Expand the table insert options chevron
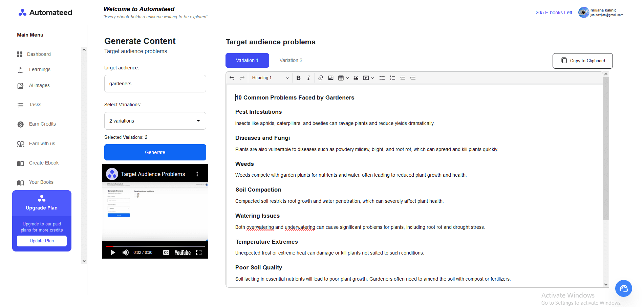Viewport: 644px width, 307px height. [348, 78]
